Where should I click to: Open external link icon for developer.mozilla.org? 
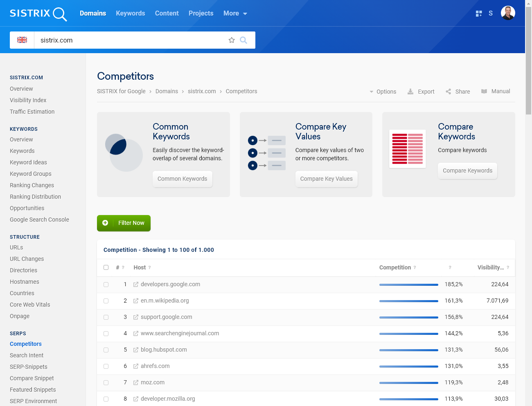click(135, 399)
